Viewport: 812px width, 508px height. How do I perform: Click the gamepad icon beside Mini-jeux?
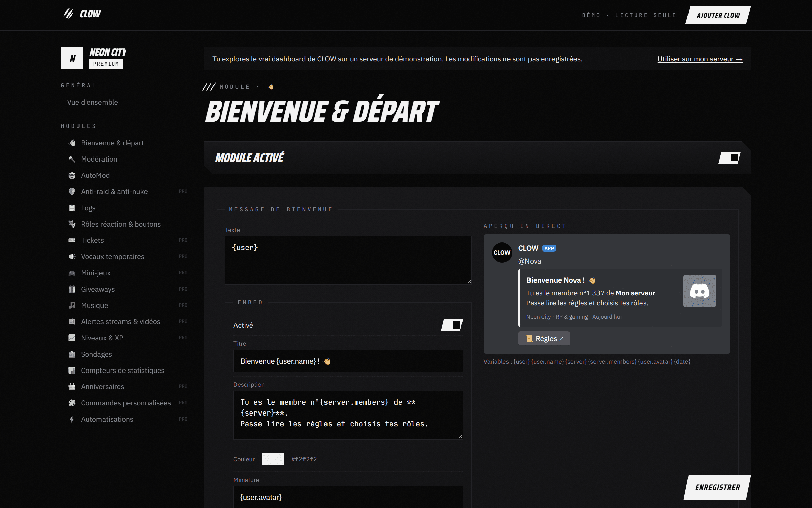click(x=72, y=273)
